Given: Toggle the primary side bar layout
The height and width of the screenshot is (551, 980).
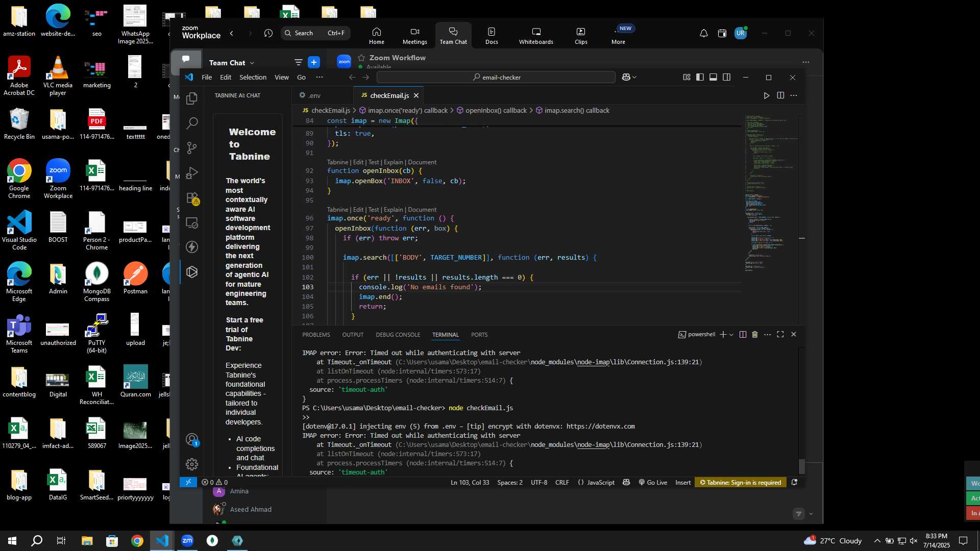Looking at the screenshot, I should click(x=700, y=77).
